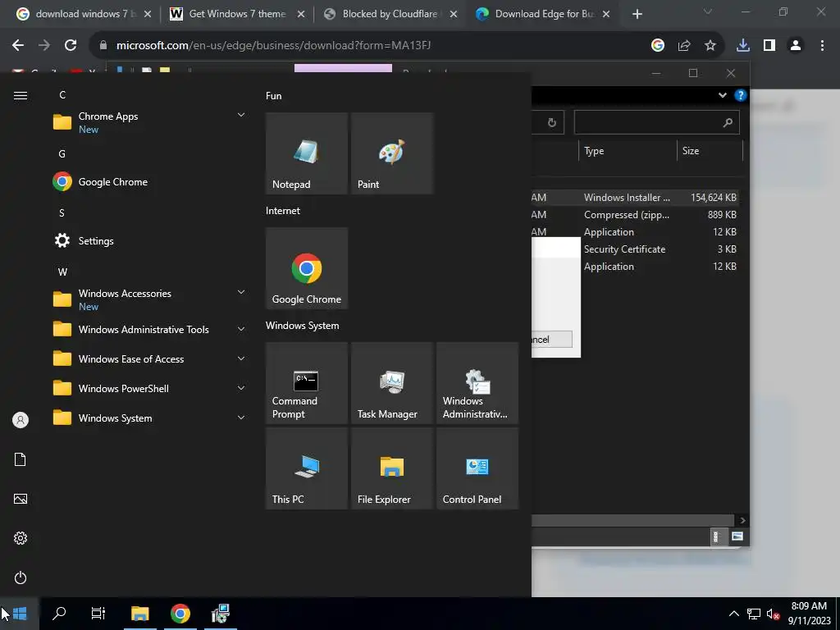Expand the Windows Ease of Access folder
The height and width of the screenshot is (630, 840).
pos(241,359)
